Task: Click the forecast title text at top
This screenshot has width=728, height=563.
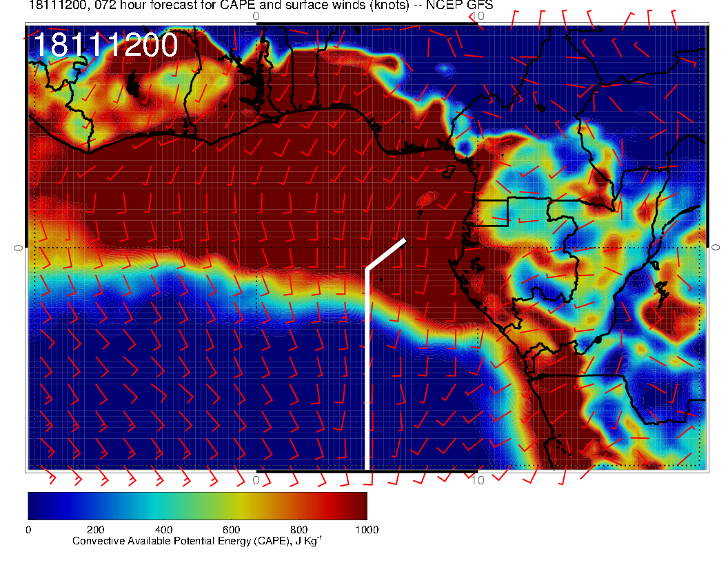Action: 261,6
